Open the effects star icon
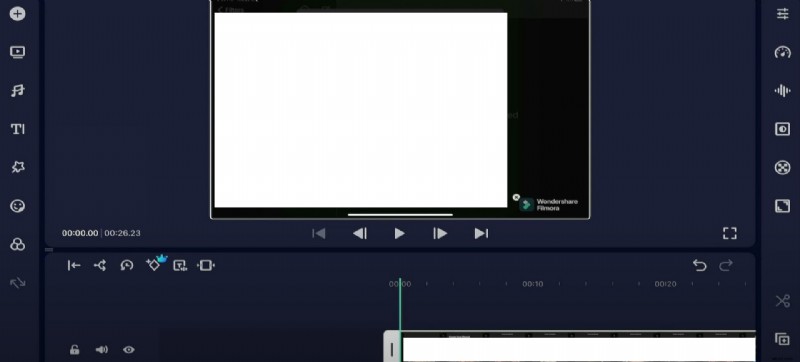The height and width of the screenshot is (362, 800). (18, 167)
